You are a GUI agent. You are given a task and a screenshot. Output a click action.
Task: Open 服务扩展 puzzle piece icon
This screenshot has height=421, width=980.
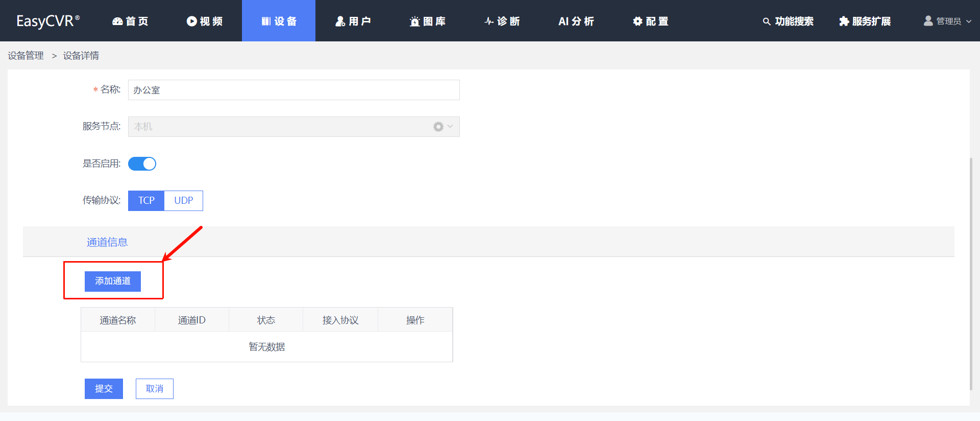(844, 21)
